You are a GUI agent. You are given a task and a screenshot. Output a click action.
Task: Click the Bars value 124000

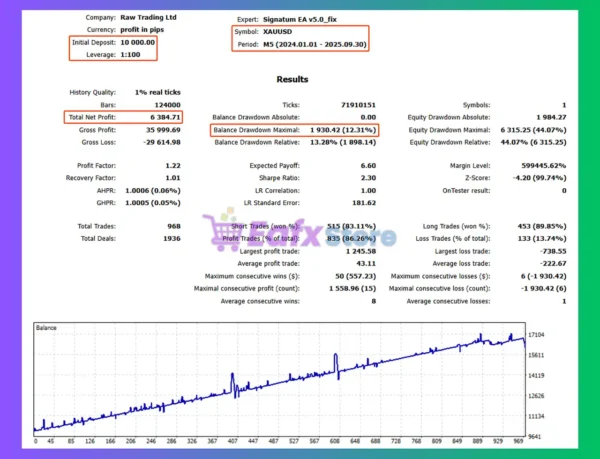167,105
